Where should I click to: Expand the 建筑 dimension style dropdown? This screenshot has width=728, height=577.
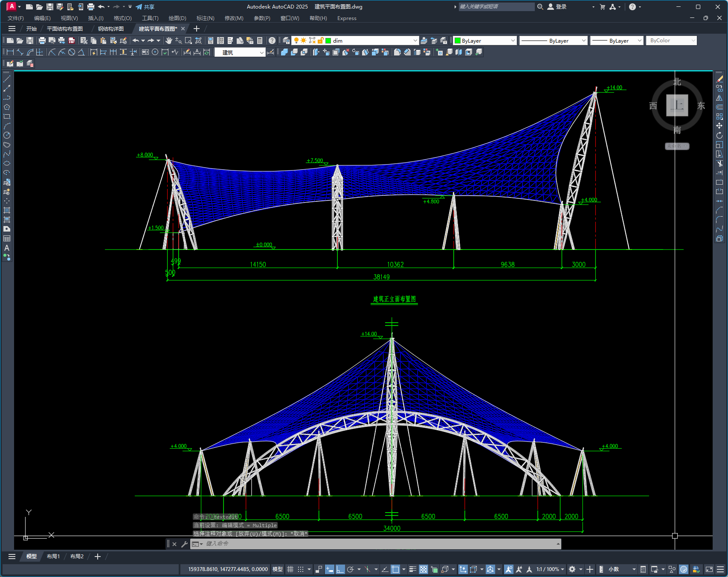[261, 52]
